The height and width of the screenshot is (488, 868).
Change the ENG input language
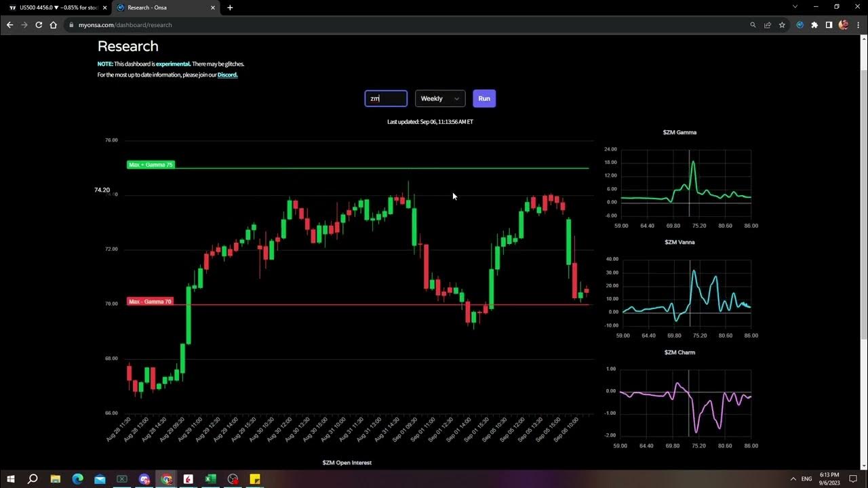[x=807, y=479]
